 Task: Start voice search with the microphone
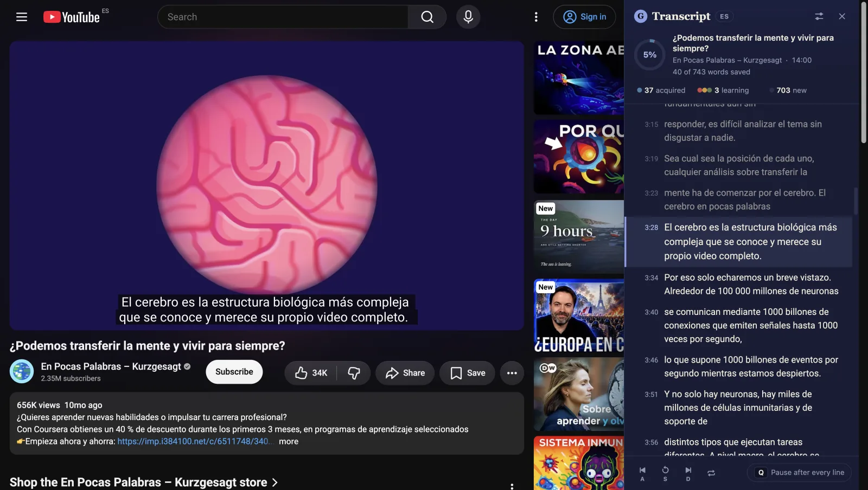[x=468, y=17]
